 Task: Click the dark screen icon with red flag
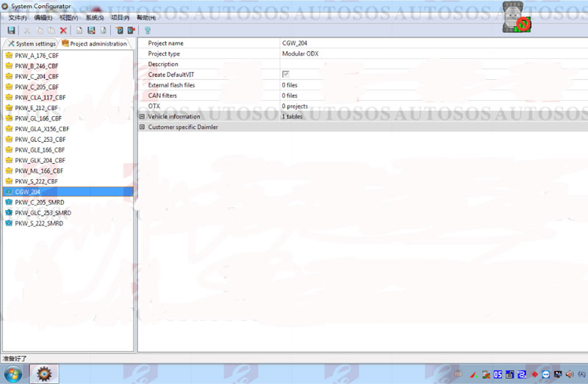point(131,31)
